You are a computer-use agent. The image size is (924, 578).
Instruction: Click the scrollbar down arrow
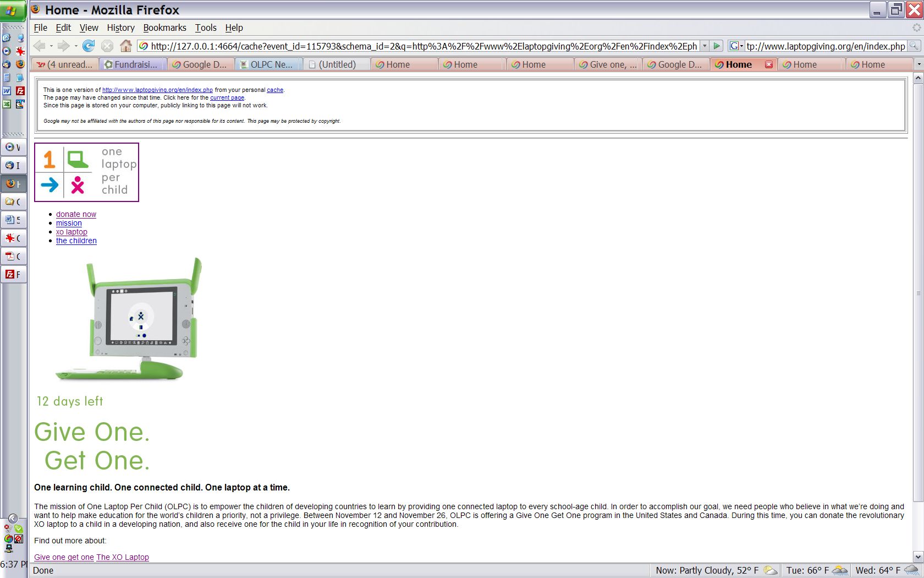917,557
